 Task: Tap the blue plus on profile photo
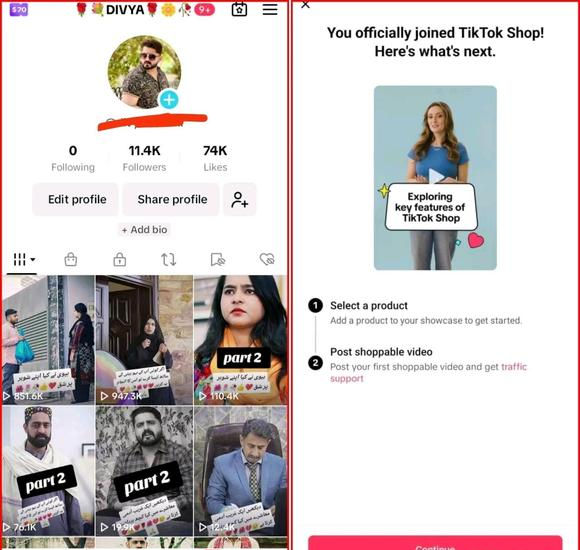[x=169, y=99]
